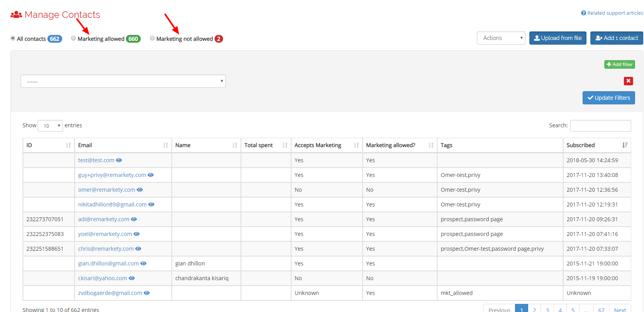Screen dimensions: 644x312
Task: Apply filters with Update Filters button
Action: coord(609,98)
